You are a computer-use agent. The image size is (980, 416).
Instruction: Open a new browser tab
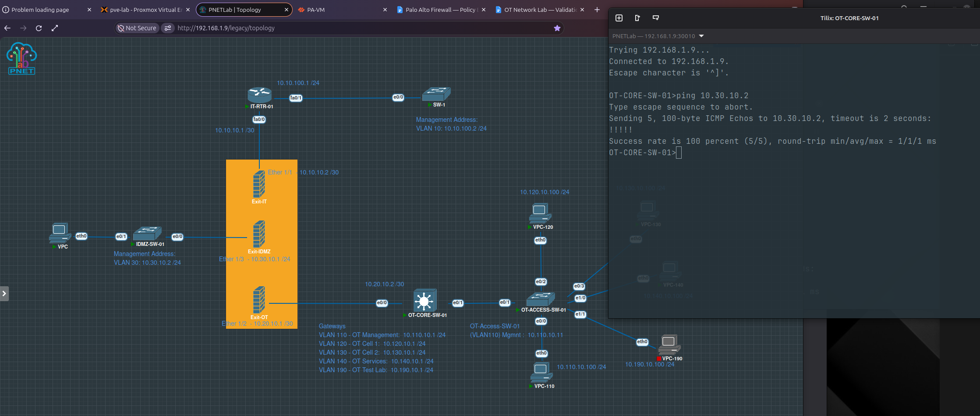(x=597, y=10)
